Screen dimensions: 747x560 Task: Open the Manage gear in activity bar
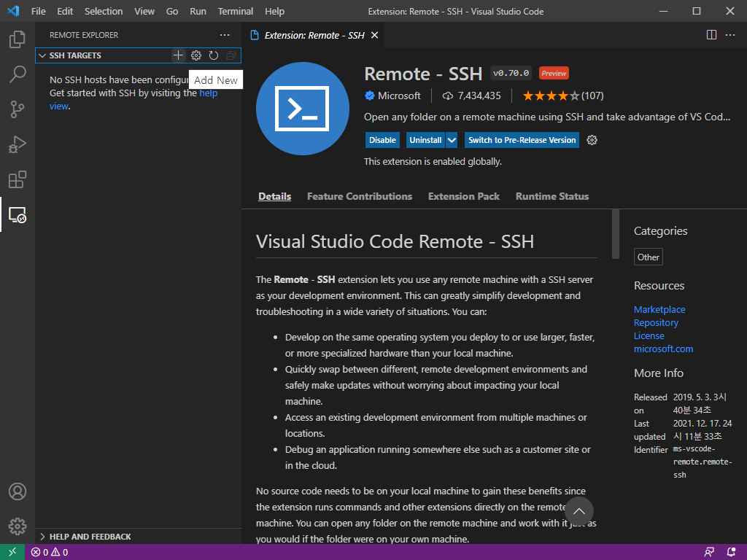coord(18,526)
